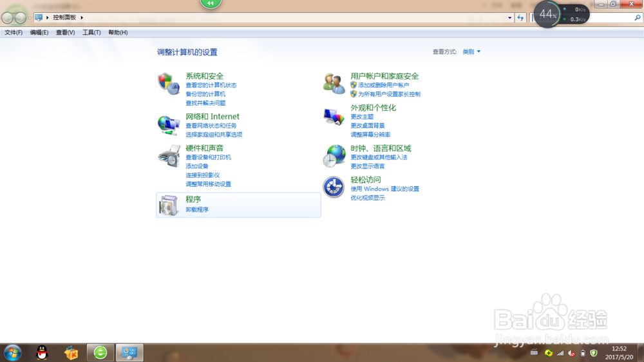Click 使用 Windows 建议的设置 link
Screen dimensions: 644x362
[385, 189]
